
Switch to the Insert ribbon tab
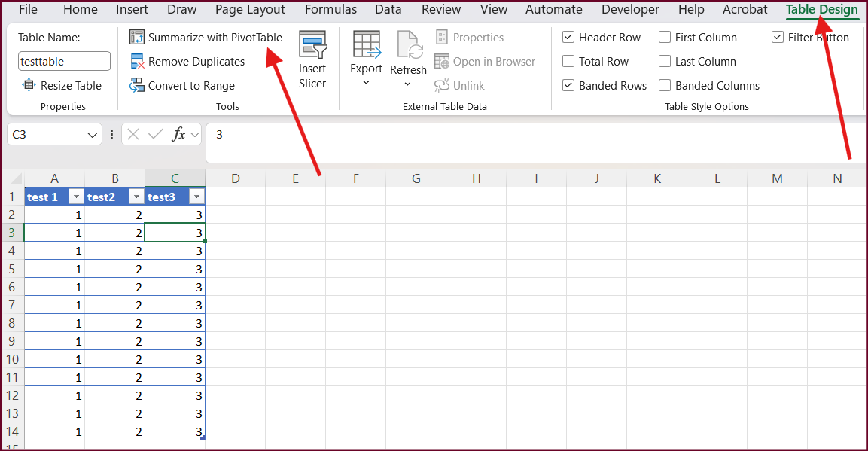[132, 9]
